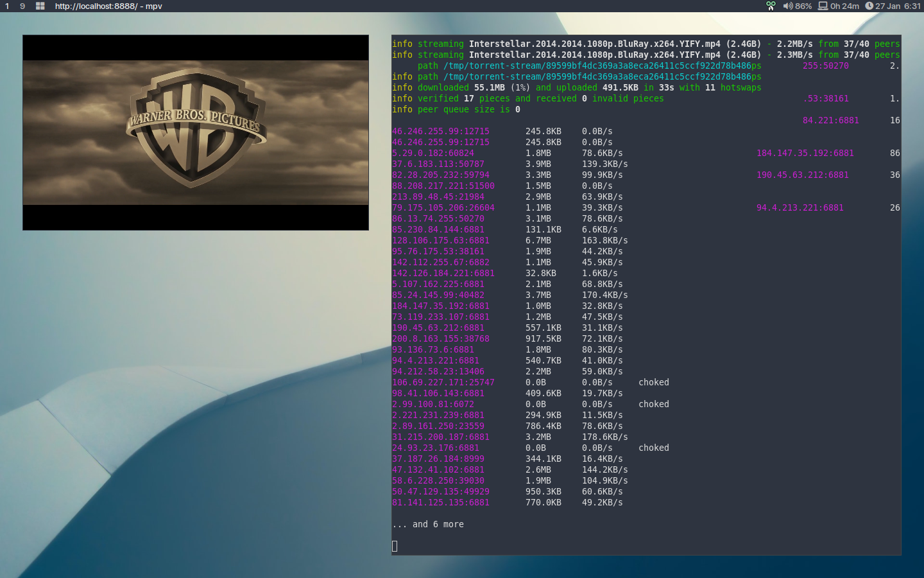Click peer address 73.119.233.107:6881
The height and width of the screenshot is (578, 924).
pyautogui.click(x=441, y=317)
